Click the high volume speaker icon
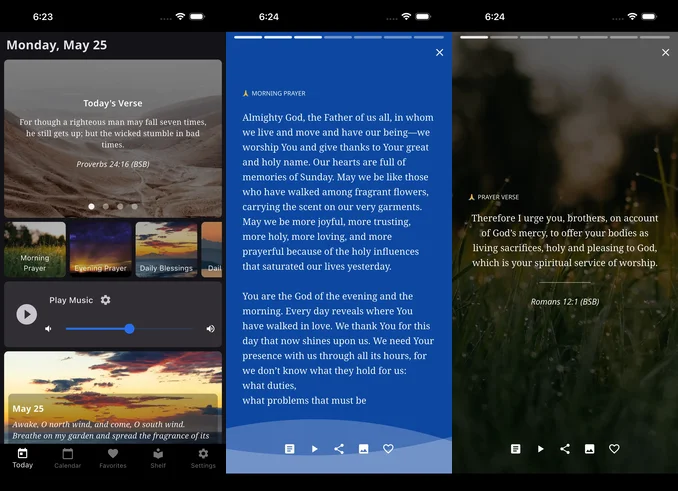The image size is (678, 491). pos(211,329)
